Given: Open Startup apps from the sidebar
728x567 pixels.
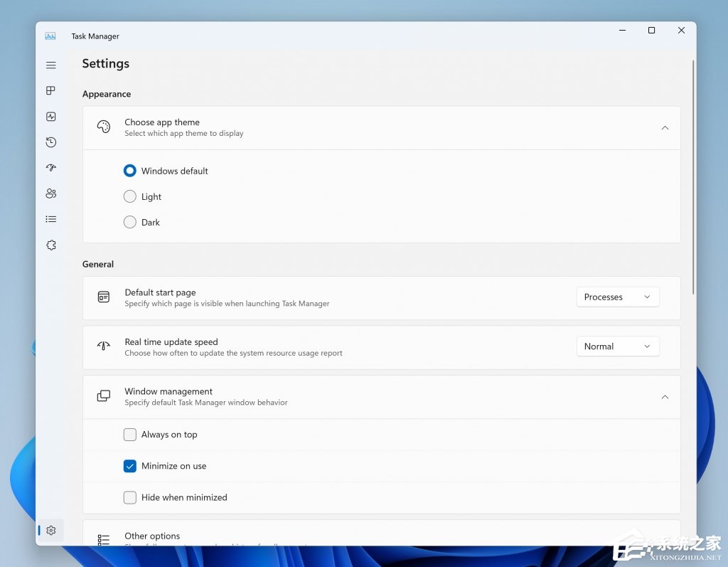Looking at the screenshot, I should [51, 168].
